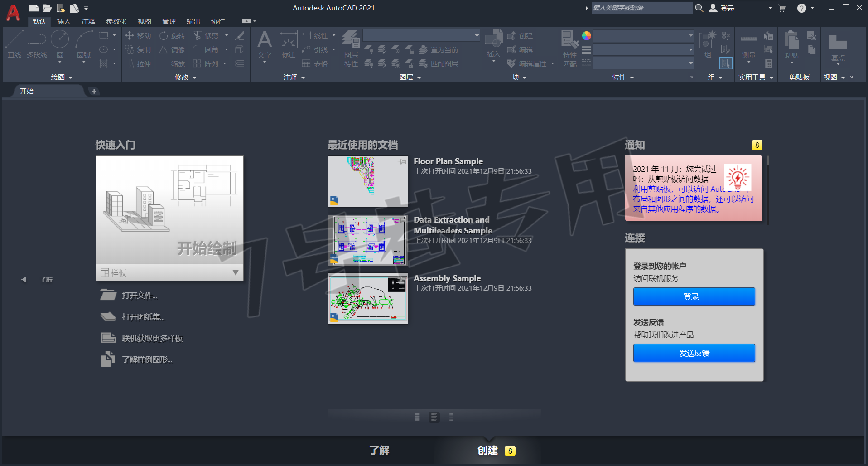The image size is (868, 466).
Task: Click the Stretch (拉伸) tool
Action: (x=138, y=63)
